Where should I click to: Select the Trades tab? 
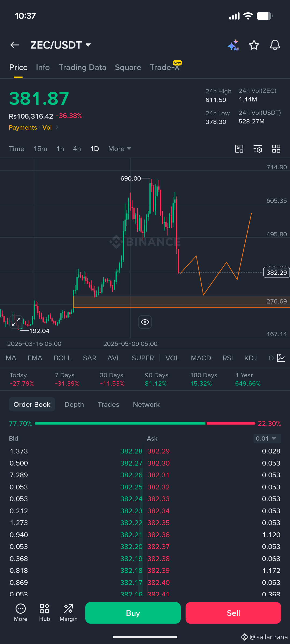click(x=108, y=404)
